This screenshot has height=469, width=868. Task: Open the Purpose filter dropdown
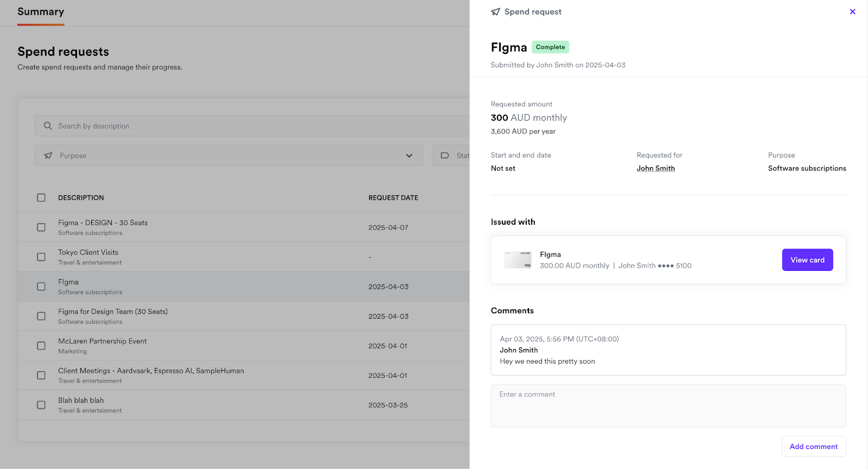[x=229, y=155]
